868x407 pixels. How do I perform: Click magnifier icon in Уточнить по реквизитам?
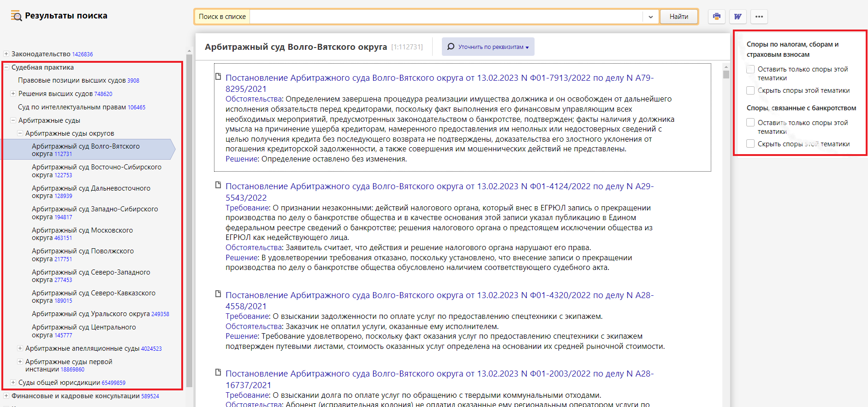(x=451, y=47)
